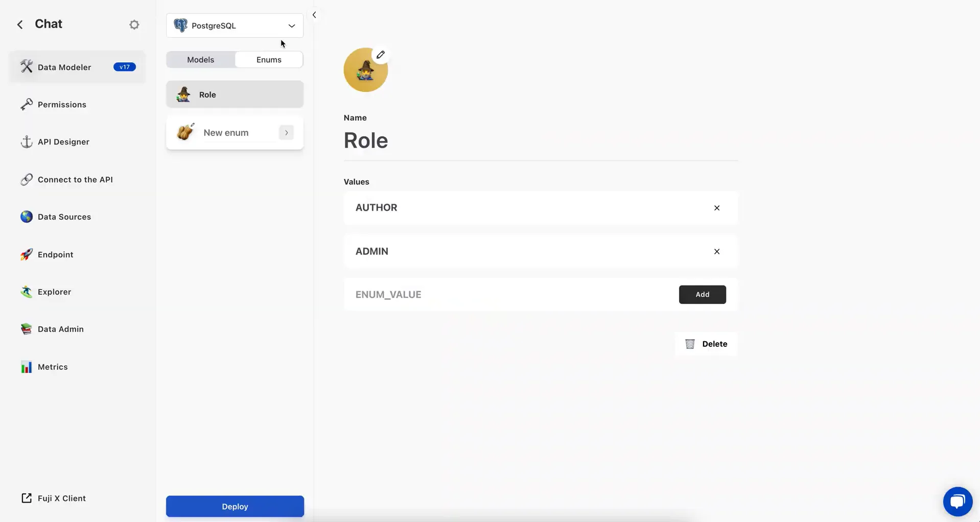Click the Add button
Viewport: 980px width, 522px height.
click(x=703, y=295)
